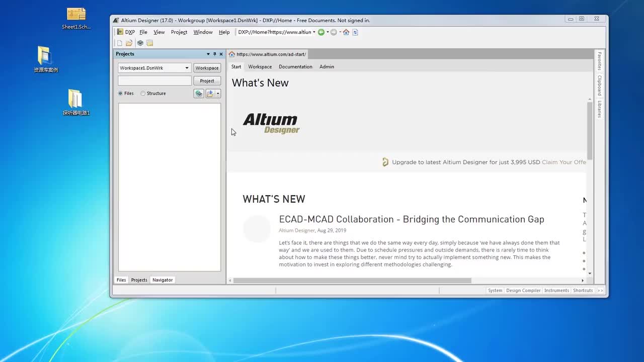The image size is (644, 362).
Task: Click the upgrade offer Altium badge icon
Action: point(385,162)
